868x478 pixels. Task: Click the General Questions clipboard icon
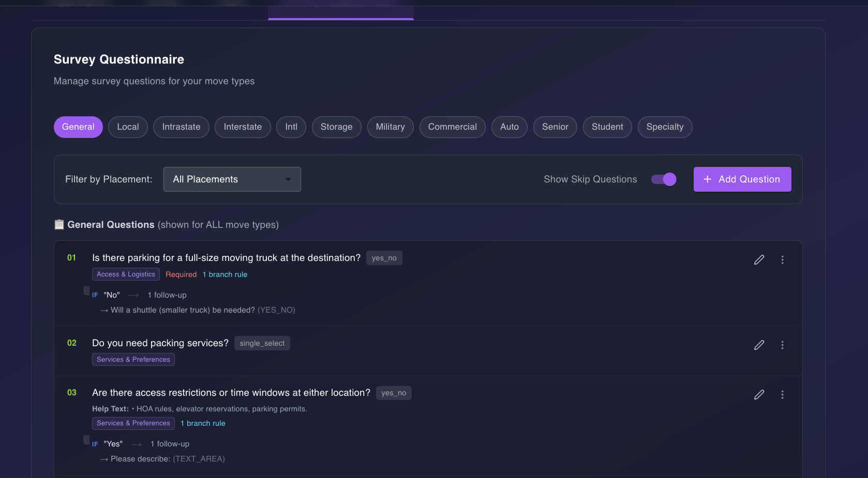59,225
